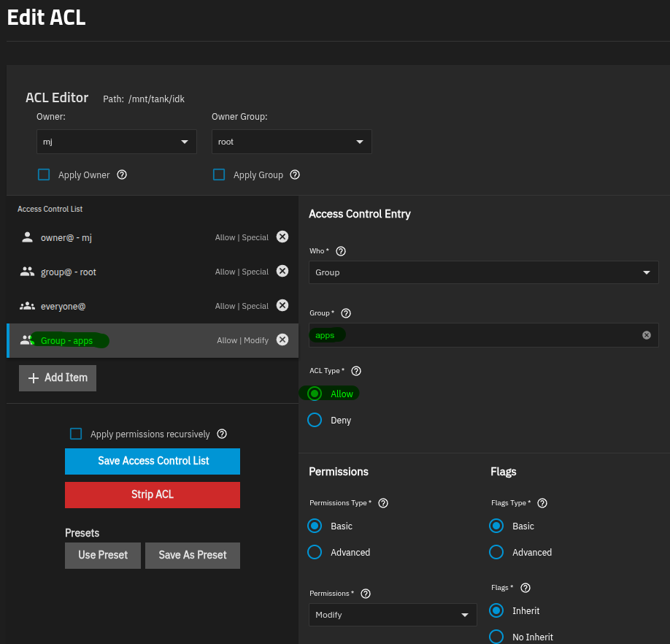
Task: Show help for the Flags option
Action: click(x=525, y=588)
